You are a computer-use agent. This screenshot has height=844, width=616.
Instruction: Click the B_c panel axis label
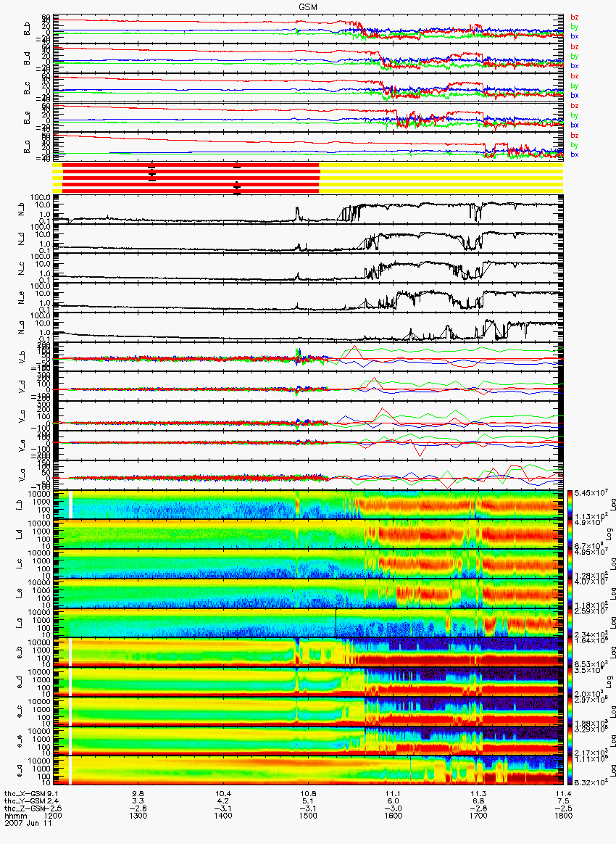[x=27, y=88]
